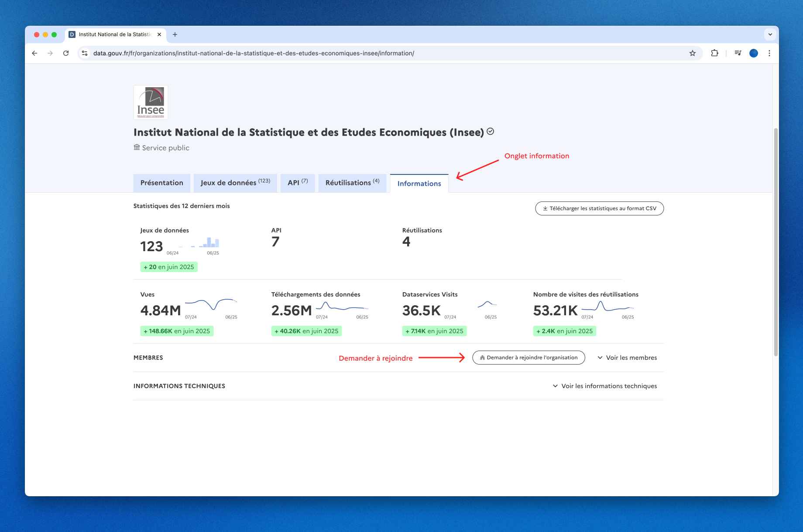Viewport: 803px width, 532px height.
Task: Open a new tab with plus button
Action: click(x=175, y=34)
